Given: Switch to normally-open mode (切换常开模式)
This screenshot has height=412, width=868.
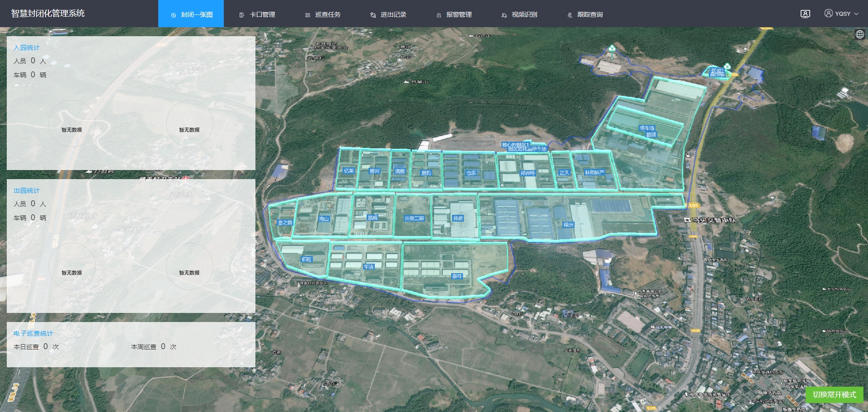Looking at the screenshot, I should (834, 394).
